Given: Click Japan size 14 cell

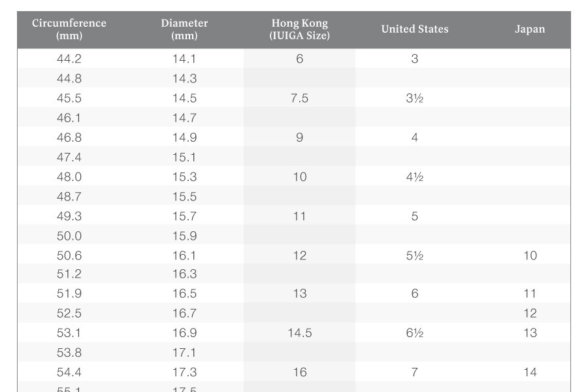Looking at the screenshot, I should (531, 372).
